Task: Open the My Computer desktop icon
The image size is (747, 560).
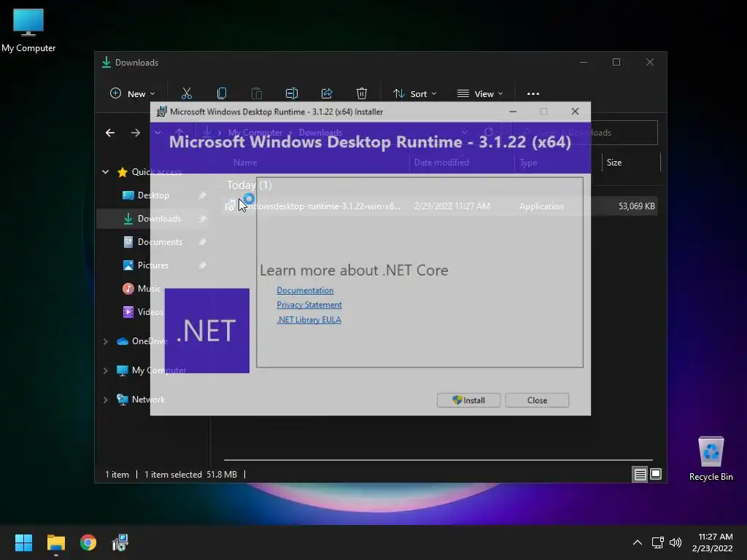Action: click(x=28, y=29)
